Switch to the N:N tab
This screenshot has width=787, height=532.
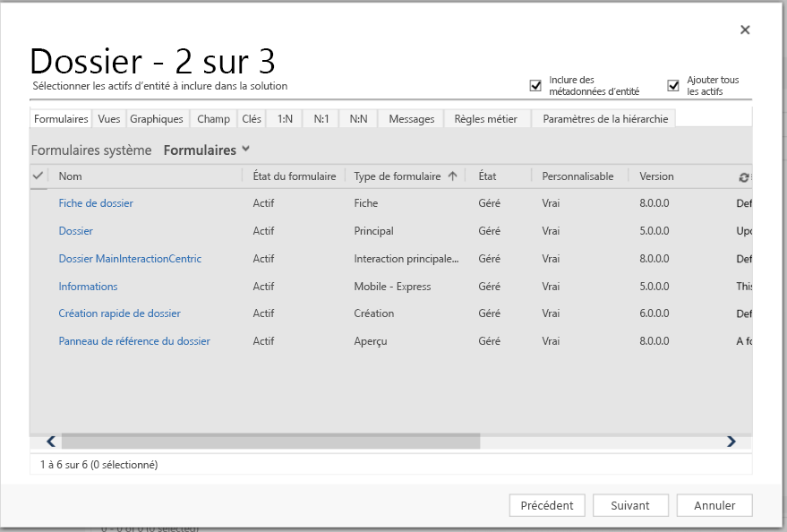pos(357,118)
